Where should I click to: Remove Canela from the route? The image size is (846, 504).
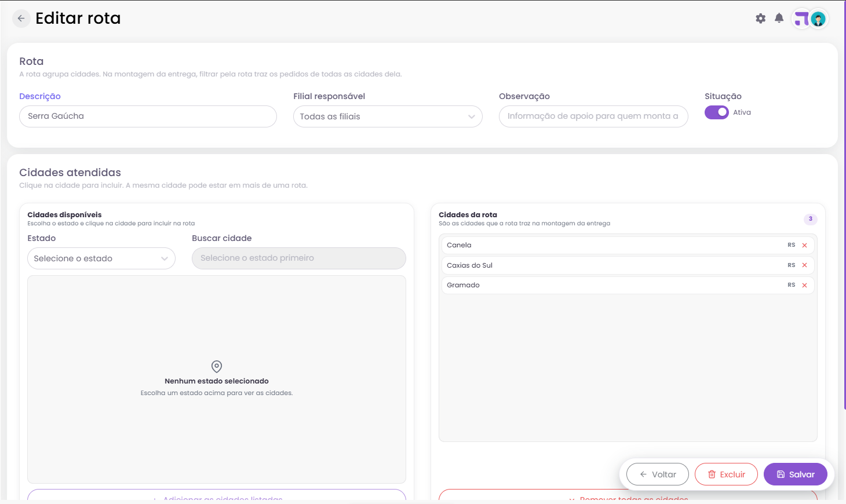click(804, 246)
